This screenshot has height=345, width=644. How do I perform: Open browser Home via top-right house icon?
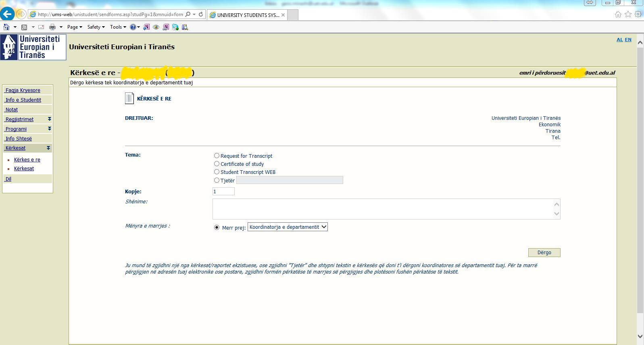coord(618,15)
